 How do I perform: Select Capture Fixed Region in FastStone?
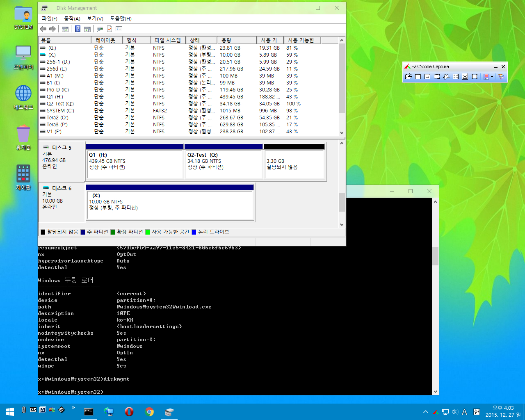475,77
